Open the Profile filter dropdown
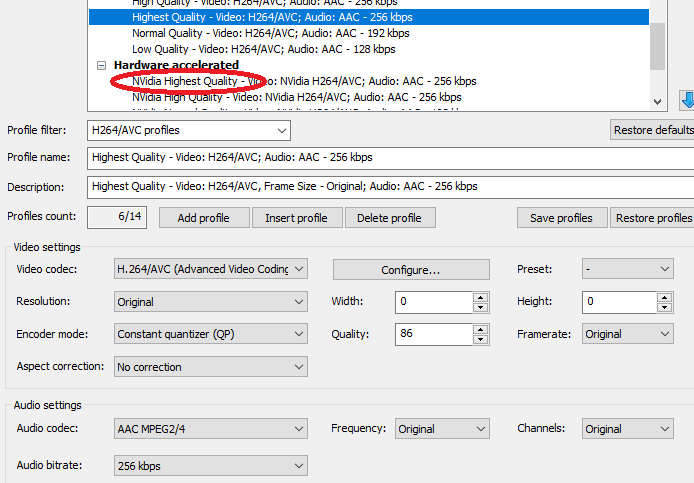 pos(188,130)
